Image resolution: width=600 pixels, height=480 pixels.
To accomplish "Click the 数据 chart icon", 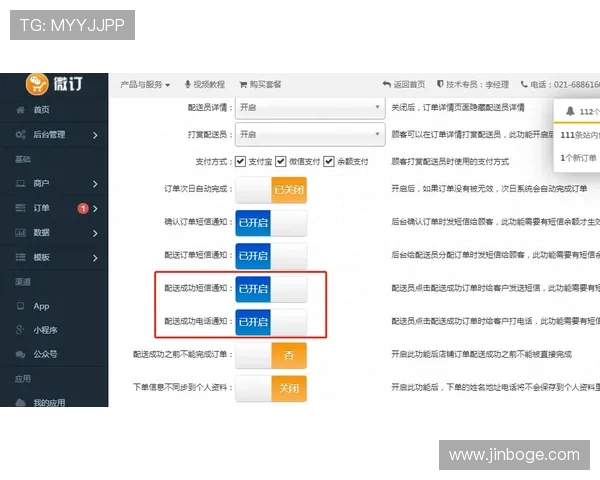I will (20, 232).
